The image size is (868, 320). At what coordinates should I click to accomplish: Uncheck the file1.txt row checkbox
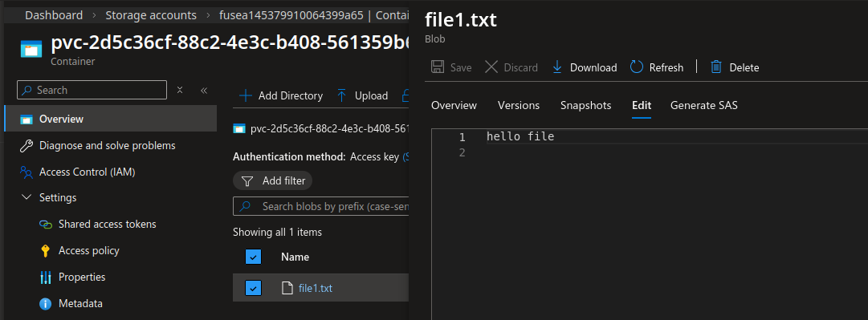253,288
